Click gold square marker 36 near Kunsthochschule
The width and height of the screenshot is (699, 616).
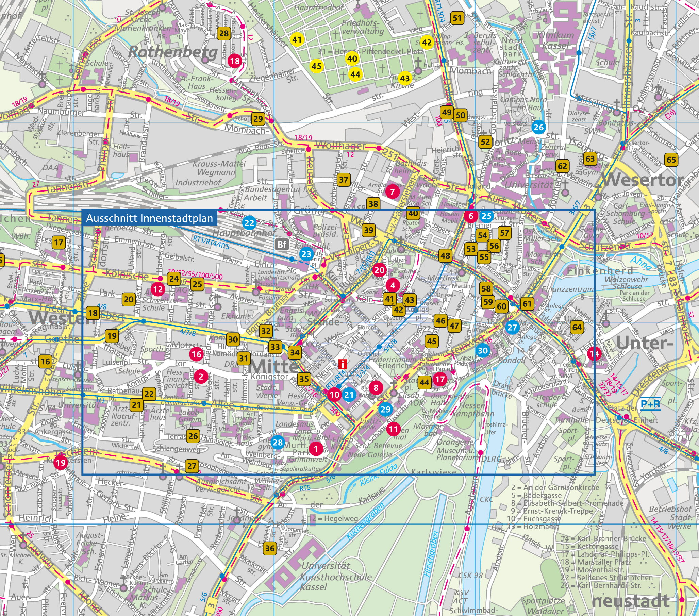(x=269, y=548)
